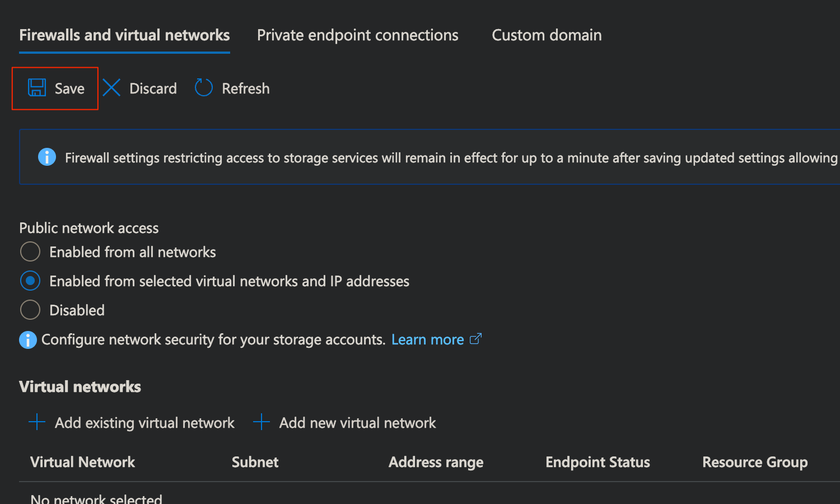Select the Disabled public network access option

30,310
